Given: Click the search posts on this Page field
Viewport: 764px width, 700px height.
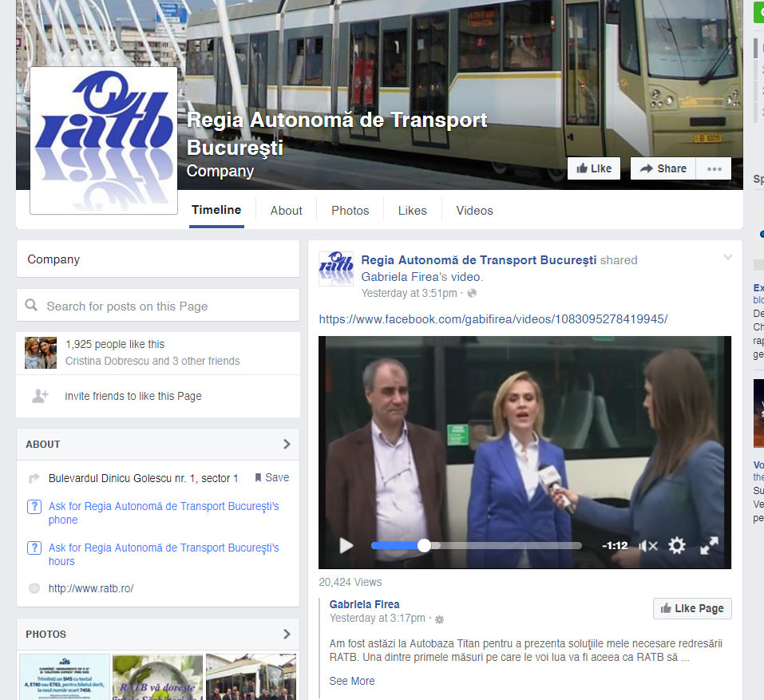Looking at the screenshot, I should coord(158,306).
